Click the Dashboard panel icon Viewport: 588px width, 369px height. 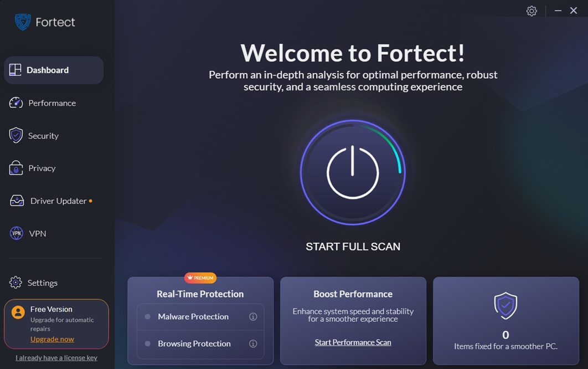[16, 70]
